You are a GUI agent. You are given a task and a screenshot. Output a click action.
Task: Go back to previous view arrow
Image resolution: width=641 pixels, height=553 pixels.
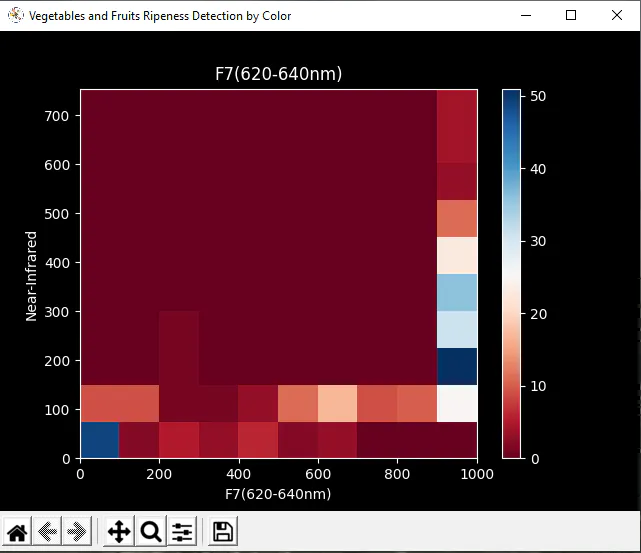(47, 532)
